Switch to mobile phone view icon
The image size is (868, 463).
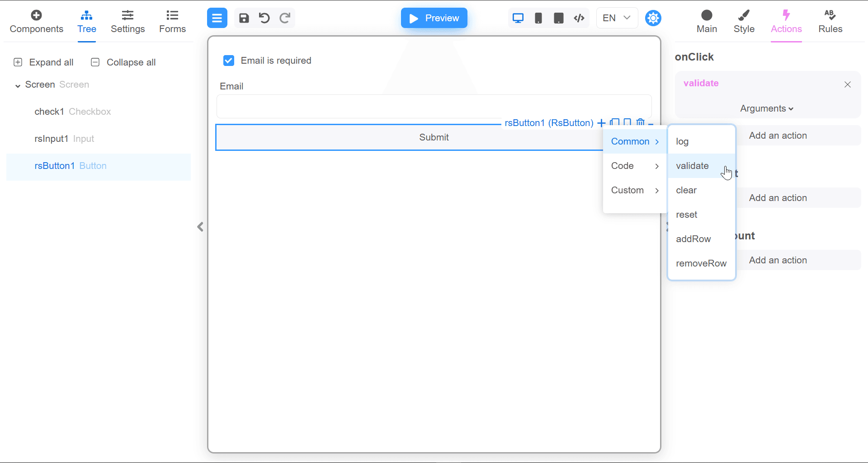coord(538,18)
